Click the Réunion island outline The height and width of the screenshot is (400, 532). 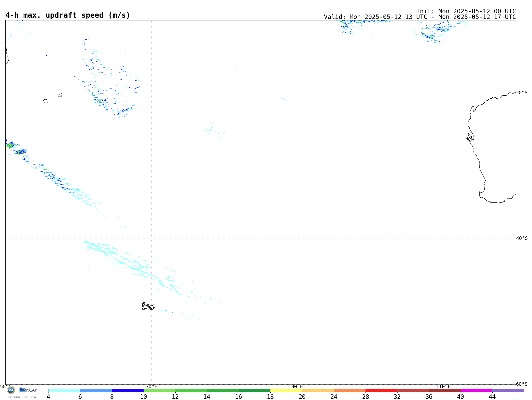point(46,101)
